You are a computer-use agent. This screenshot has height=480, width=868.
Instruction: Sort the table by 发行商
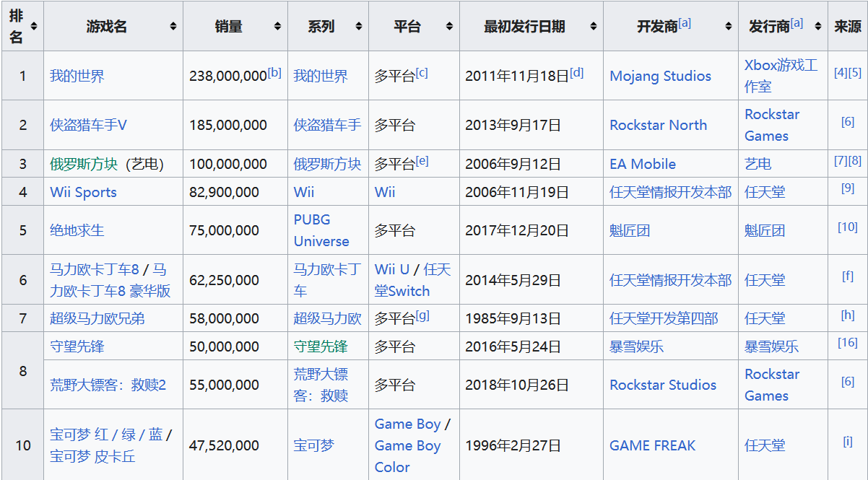coord(817,26)
